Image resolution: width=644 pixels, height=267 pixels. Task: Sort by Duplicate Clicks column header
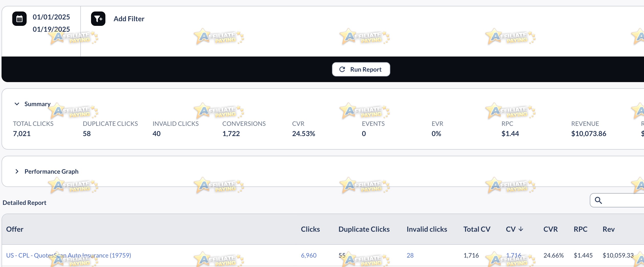(364, 229)
